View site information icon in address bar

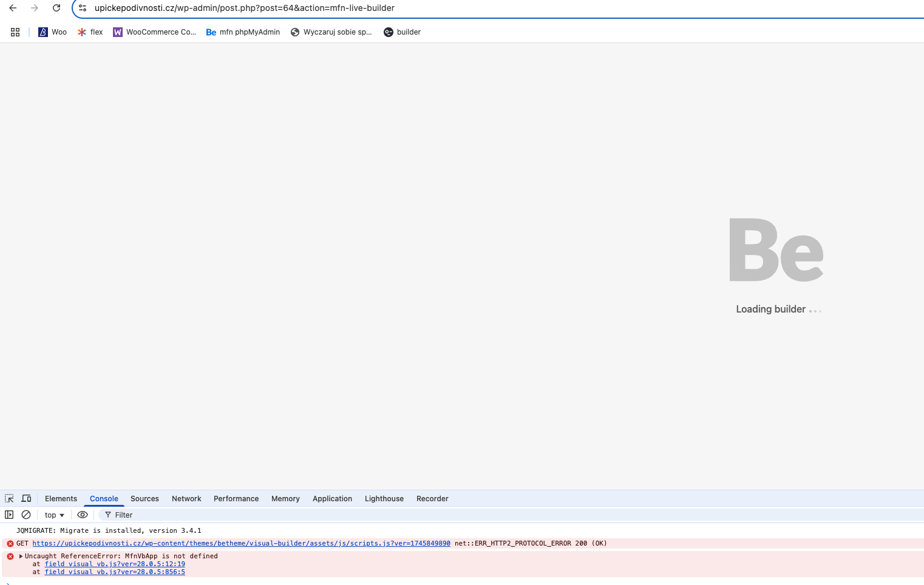(x=83, y=8)
